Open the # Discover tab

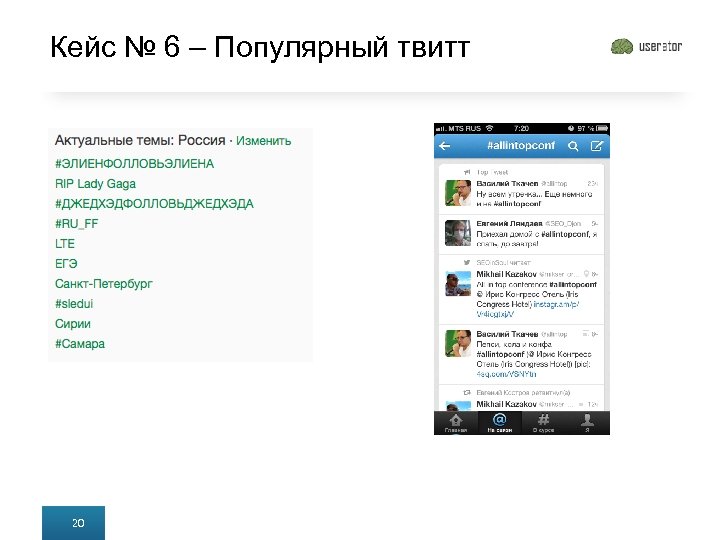tap(544, 423)
